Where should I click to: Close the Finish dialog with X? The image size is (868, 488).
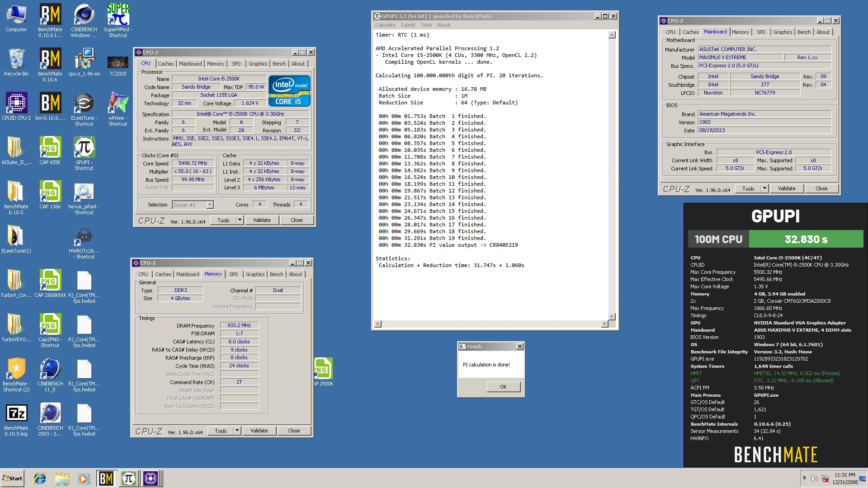point(520,347)
